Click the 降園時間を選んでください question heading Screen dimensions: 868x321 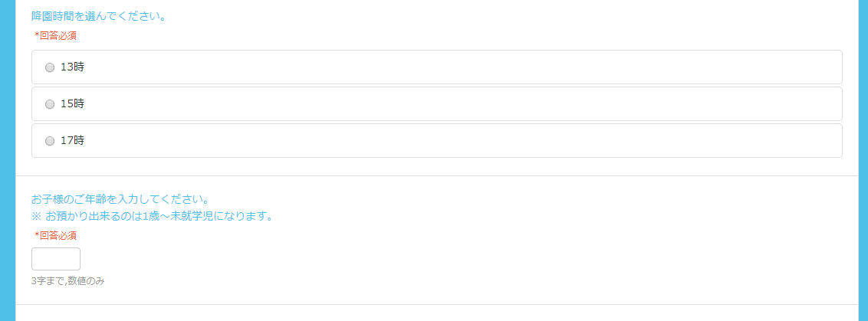(x=100, y=15)
